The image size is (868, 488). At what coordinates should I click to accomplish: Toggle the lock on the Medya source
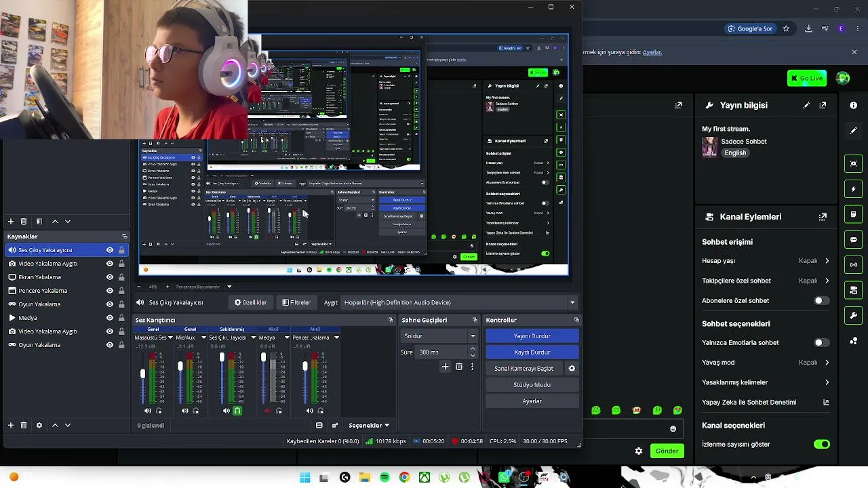point(121,318)
